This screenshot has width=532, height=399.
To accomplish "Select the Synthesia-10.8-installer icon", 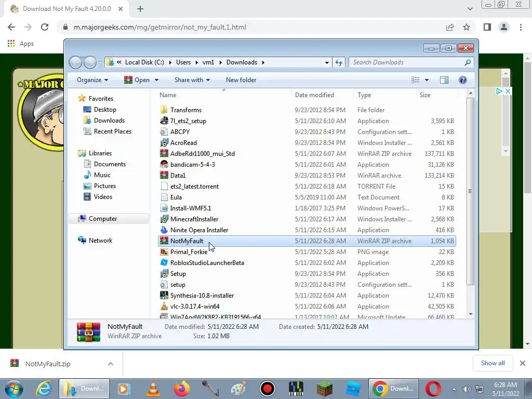I will tap(164, 296).
